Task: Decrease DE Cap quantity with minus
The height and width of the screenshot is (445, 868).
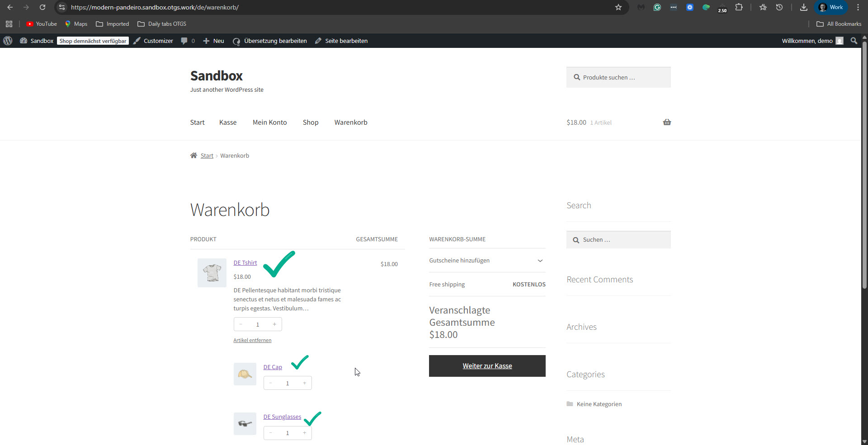Action: [x=271, y=383]
